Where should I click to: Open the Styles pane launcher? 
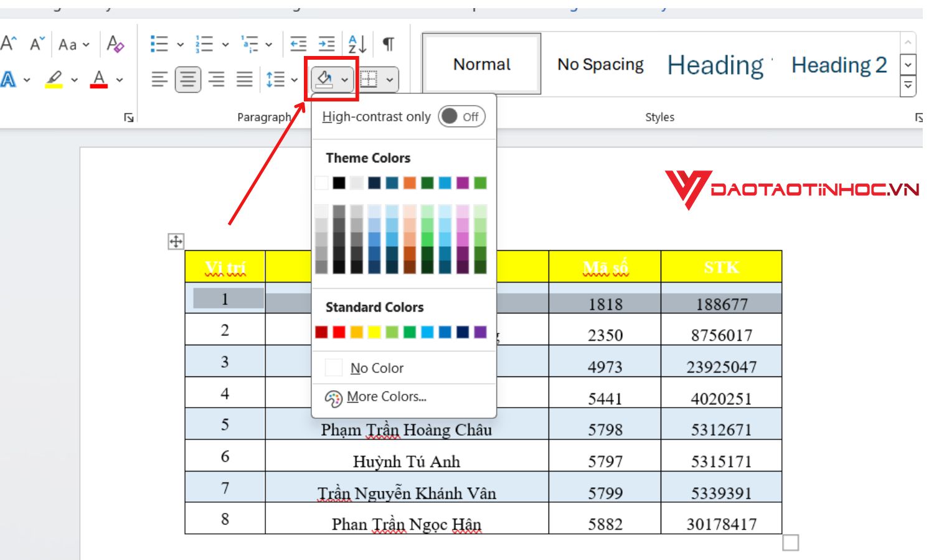pos(919,118)
